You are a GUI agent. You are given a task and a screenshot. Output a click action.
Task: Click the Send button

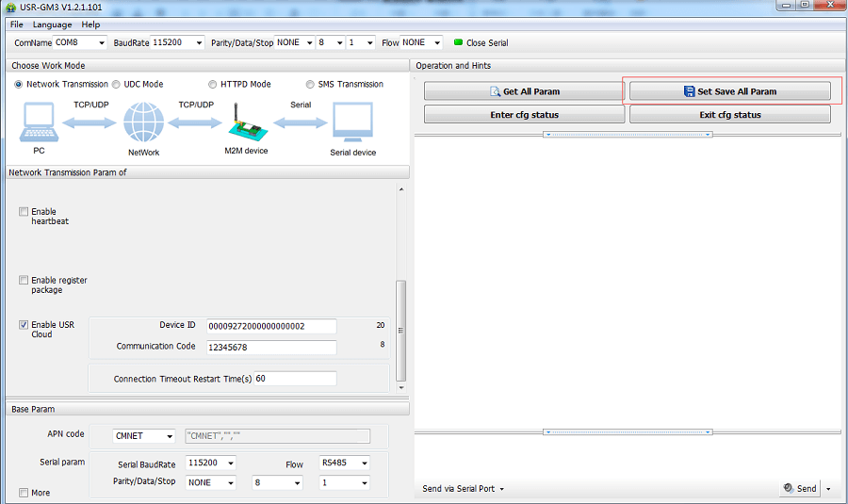coord(800,488)
